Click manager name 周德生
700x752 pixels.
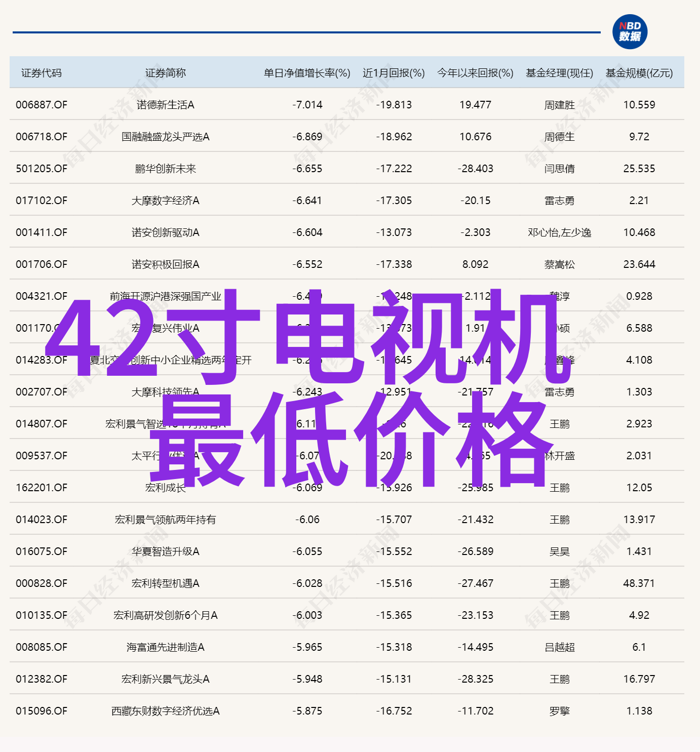(x=560, y=137)
